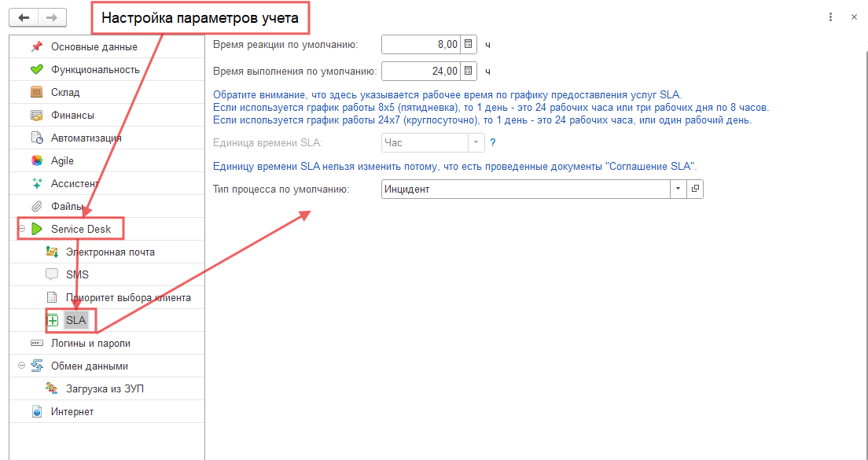Open calculator for Время выполнения по умолчанию

coord(469,71)
